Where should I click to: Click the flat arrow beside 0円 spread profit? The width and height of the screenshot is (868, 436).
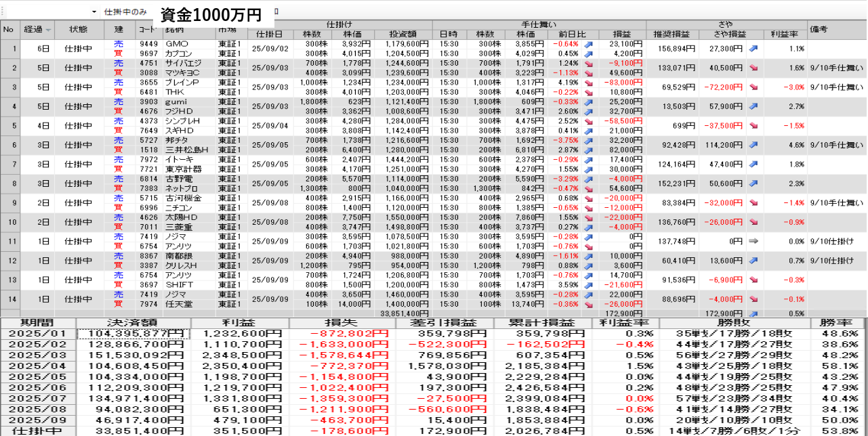[753, 241]
